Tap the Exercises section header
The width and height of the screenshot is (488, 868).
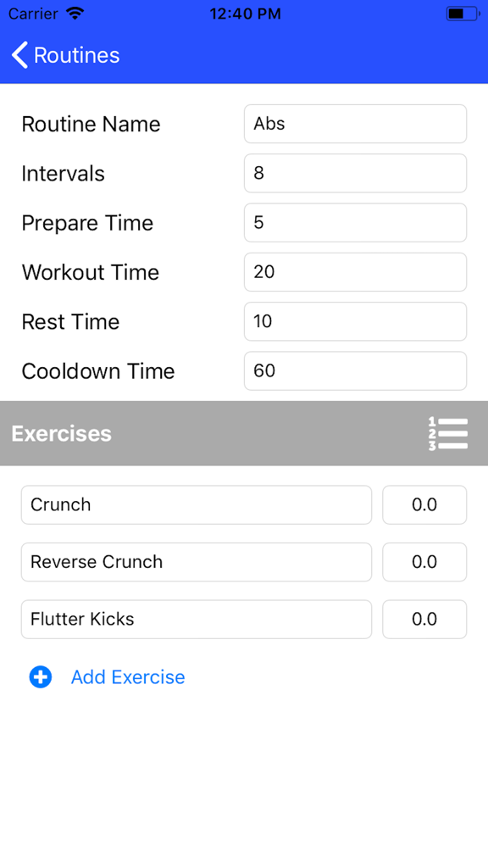[x=61, y=433]
